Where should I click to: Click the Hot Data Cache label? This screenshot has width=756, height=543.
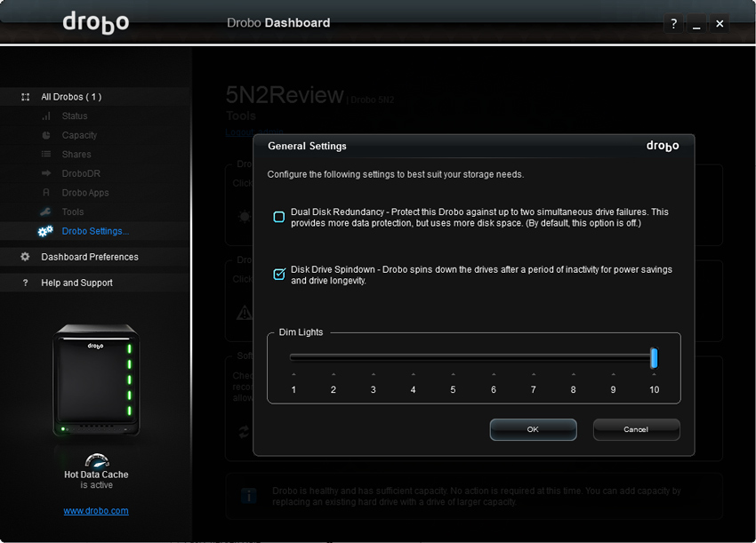[96, 475]
